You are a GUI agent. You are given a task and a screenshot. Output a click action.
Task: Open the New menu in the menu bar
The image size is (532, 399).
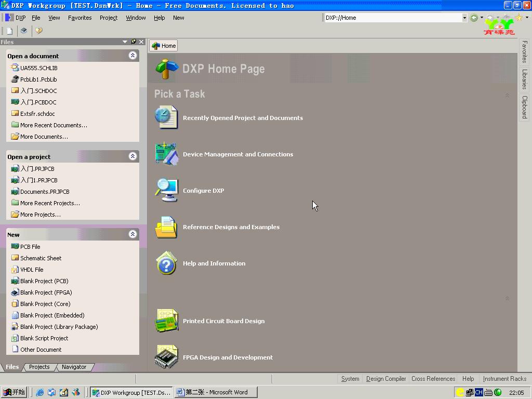pyautogui.click(x=179, y=18)
